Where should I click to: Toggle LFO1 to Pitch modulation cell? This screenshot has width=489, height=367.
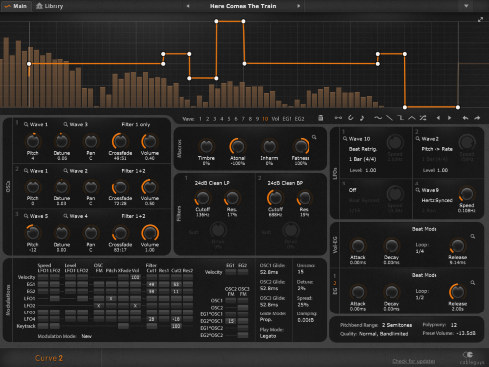pos(111,298)
